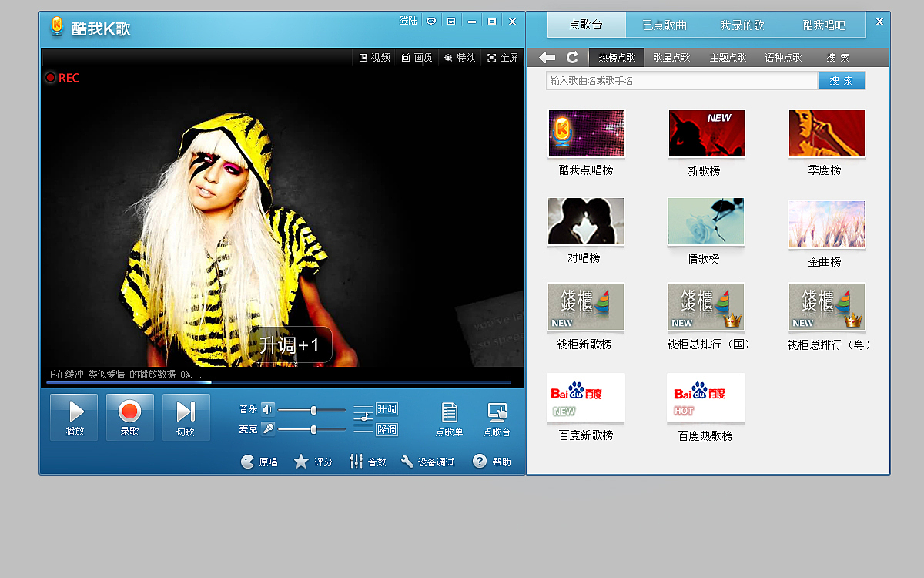Open the 特效 effects option
The width and height of the screenshot is (924, 578).
pos(460,58)
